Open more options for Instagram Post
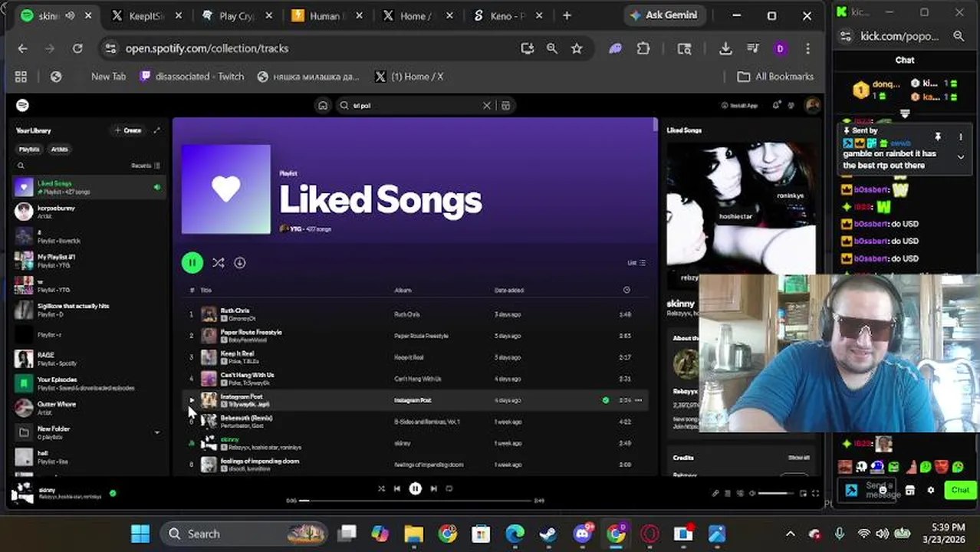This screenshot has height=552, width=980. tap(638, 400)
